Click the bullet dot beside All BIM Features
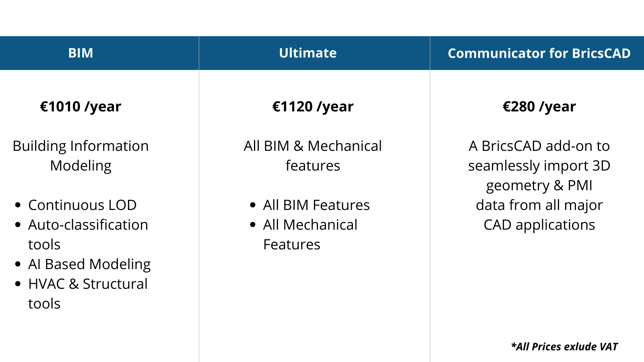 [253, 205]
